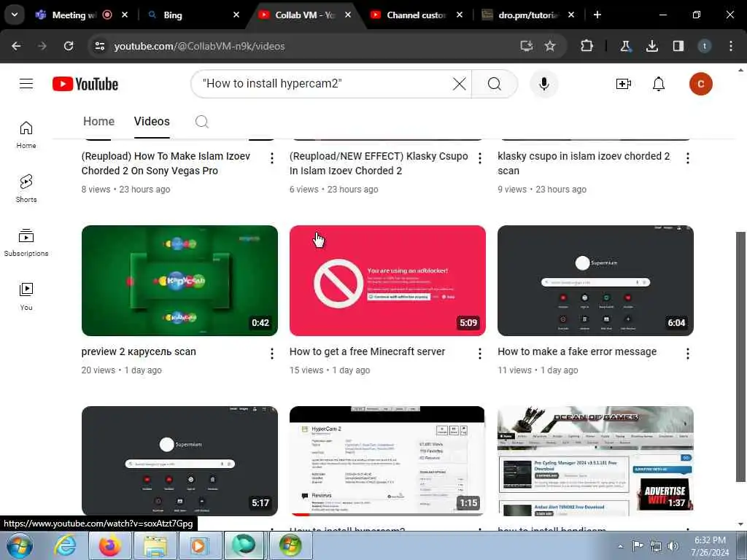Switch to the dro.pm tutorial tab
747x560 pixels.
coord(528,15)
